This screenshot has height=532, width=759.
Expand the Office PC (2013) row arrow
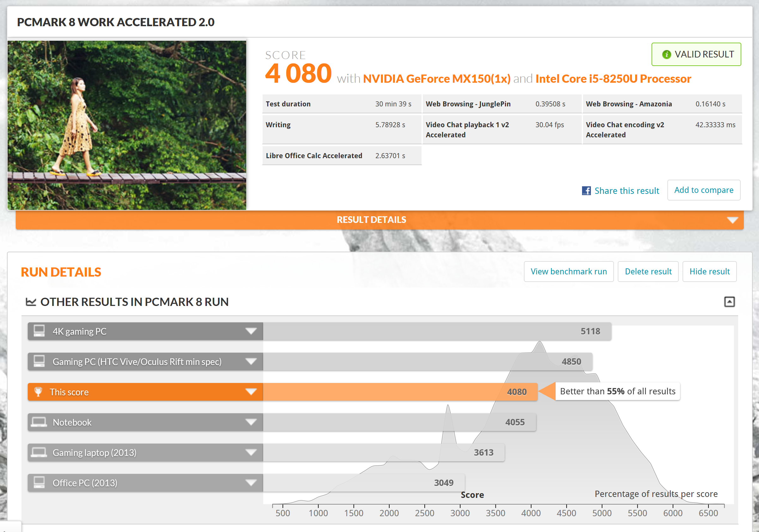coord(251,483)
